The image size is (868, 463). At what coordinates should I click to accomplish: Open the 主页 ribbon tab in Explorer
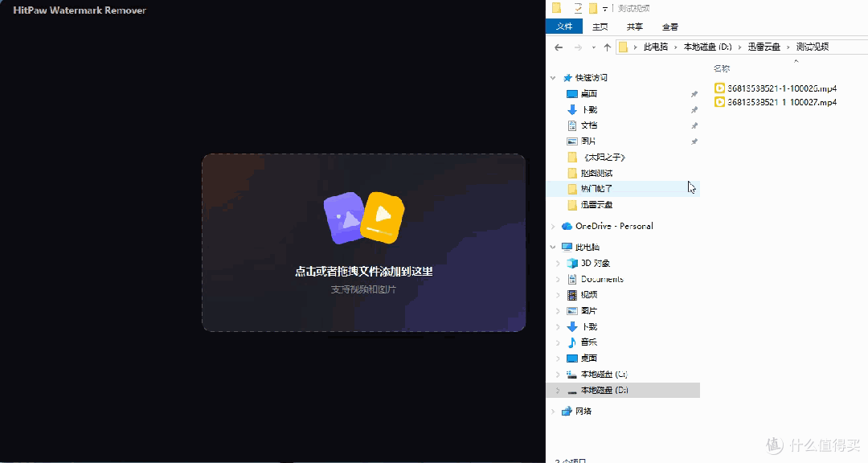(x=600, y=27)
